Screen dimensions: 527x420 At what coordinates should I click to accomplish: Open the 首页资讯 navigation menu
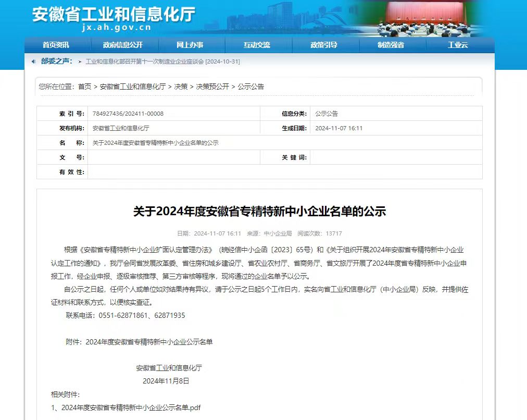(55, 45)
